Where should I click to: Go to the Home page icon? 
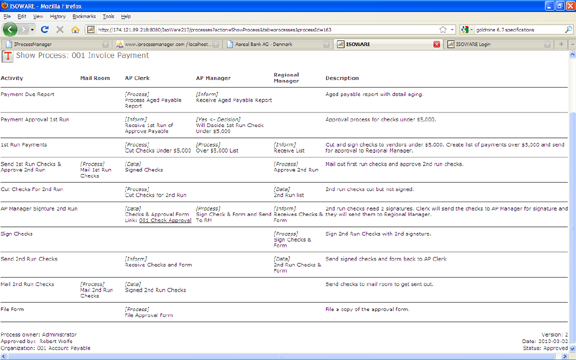75,29
